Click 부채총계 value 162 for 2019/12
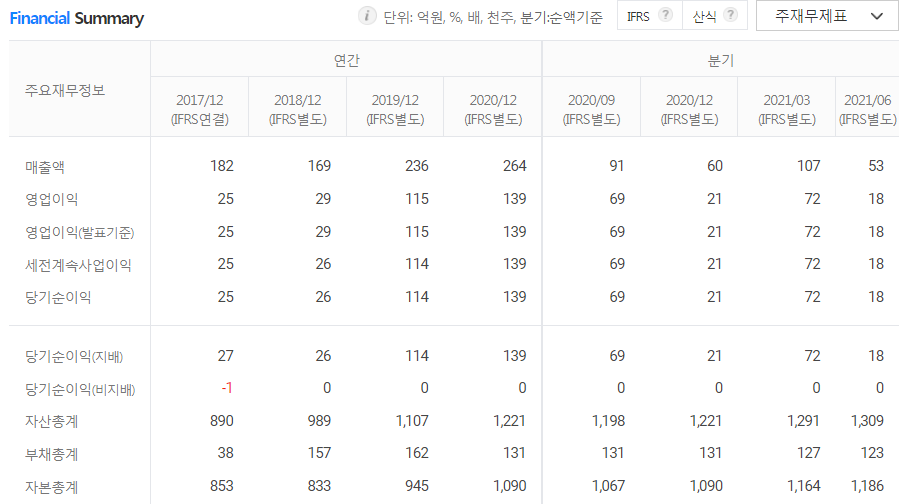908x504 pixels. click(x=417, y=453)
